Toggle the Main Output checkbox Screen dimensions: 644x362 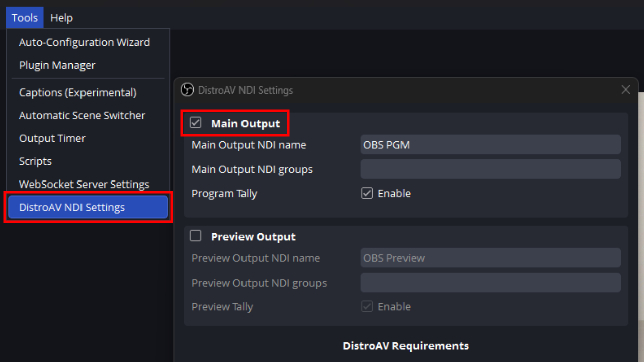196,123
